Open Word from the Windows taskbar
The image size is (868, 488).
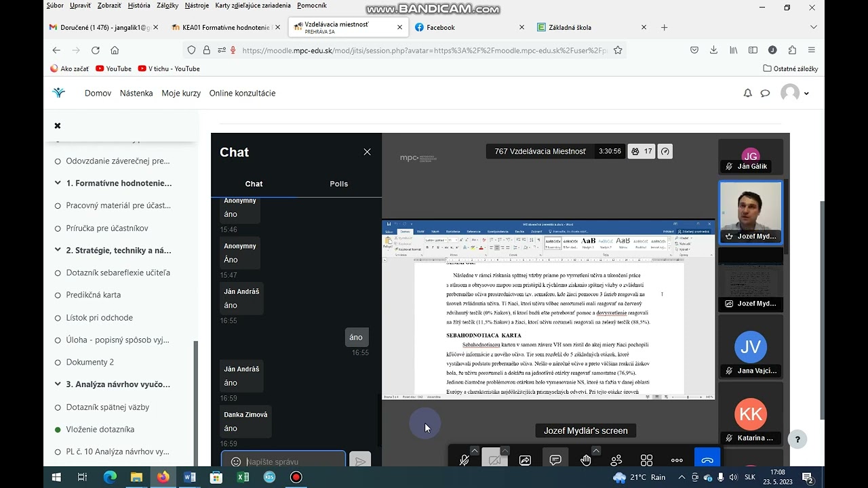(190, 477)
